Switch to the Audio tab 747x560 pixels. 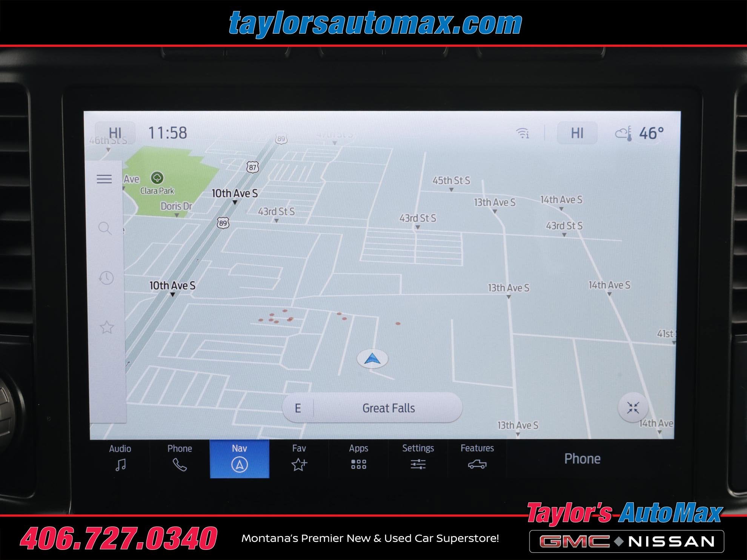coord(120,458)
